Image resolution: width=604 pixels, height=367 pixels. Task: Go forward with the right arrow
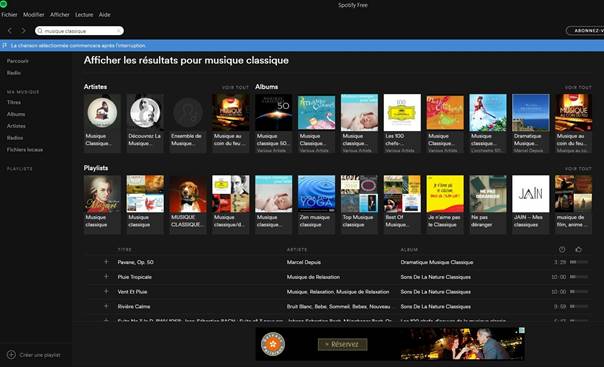click(23, 30)
